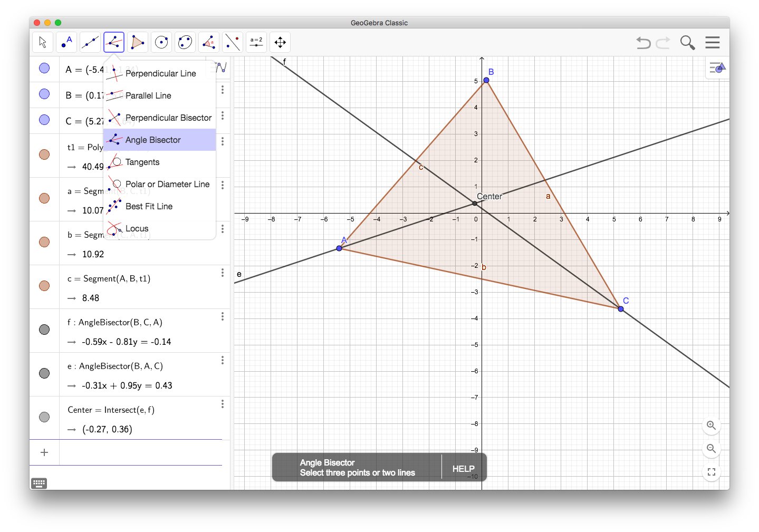The width and height of the screenshot is (759, 532).
Task: Select the Circle with Center tool
Action: pos(161,42)
